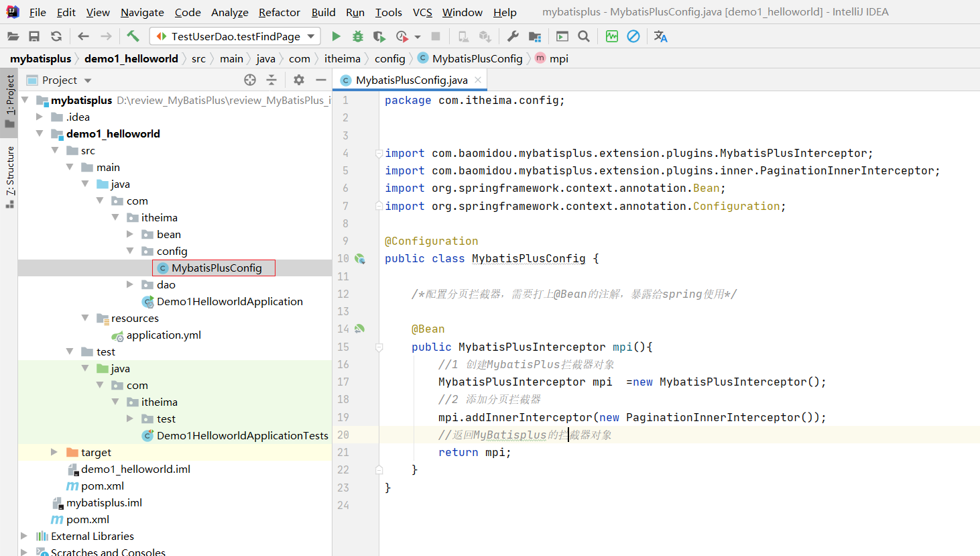Click the Run Anything window icon
Viewport: 980px width, 556px height.
(562, 36)
